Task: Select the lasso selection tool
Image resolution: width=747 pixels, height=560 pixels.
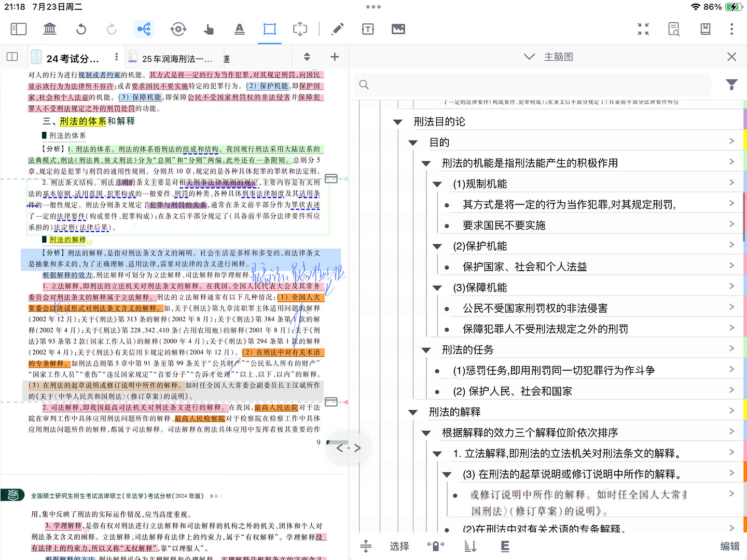Action: (x=300, y=29)
